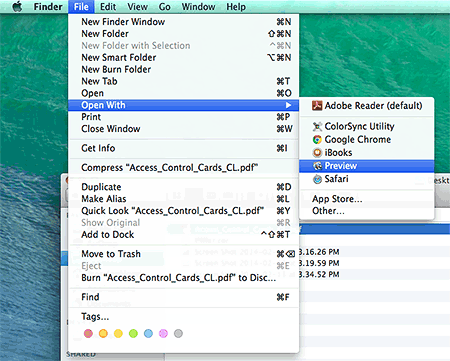Image resolution: width=450 pixels, height=361 pixels.
Task: Choose New Folder from File menu
Action: point(183,34)
